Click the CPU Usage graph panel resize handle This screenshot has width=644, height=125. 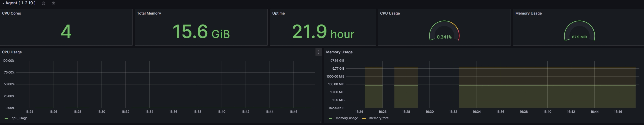[320, 122]
